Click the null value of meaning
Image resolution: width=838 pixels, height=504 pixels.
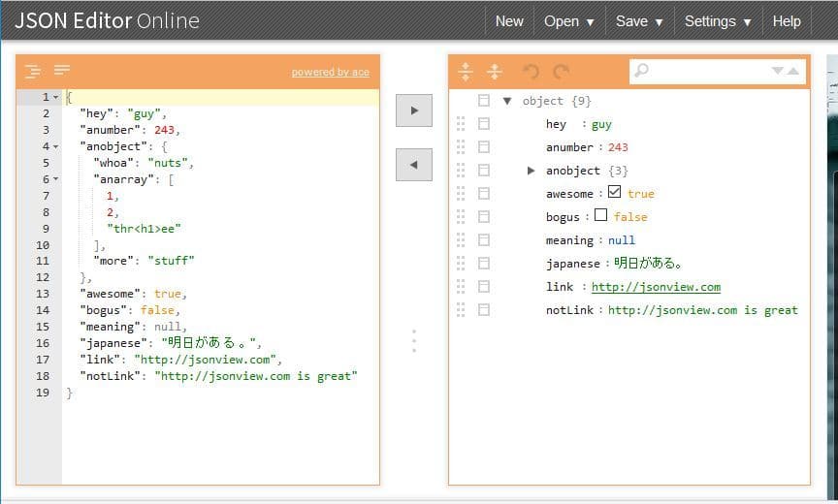622,240
